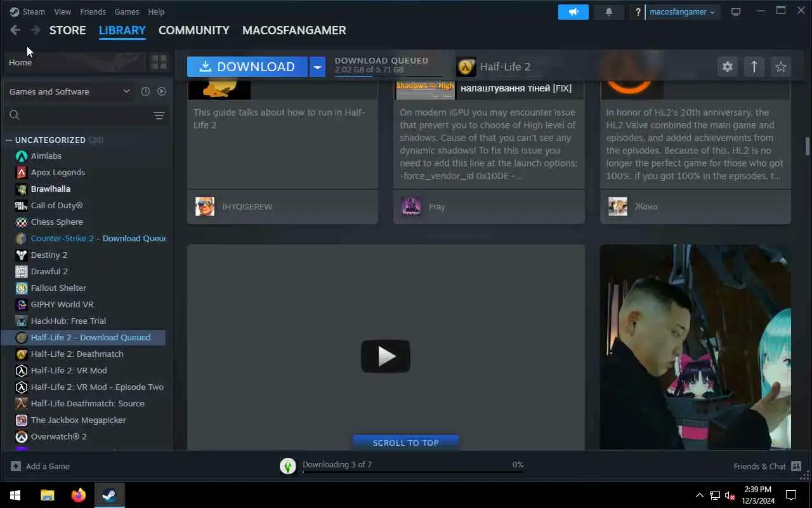Open the Help menu
This screenshot has height=508, width=812.
tap(156, 11)
